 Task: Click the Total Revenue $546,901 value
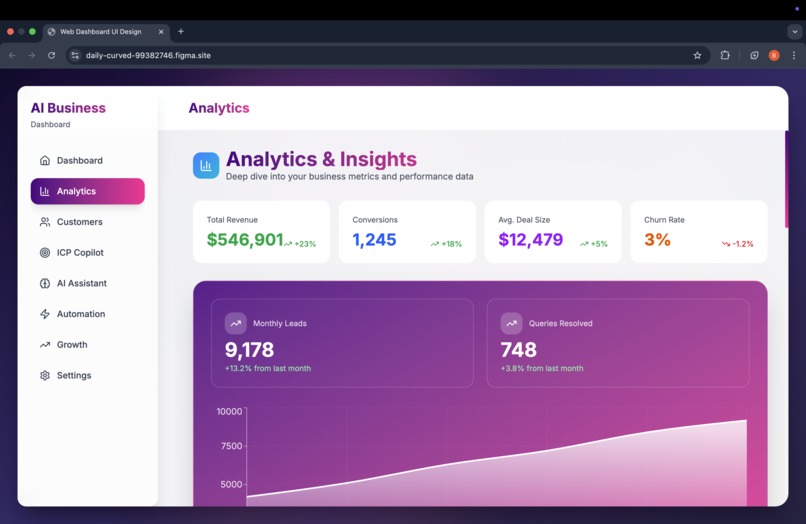[245, 240]
